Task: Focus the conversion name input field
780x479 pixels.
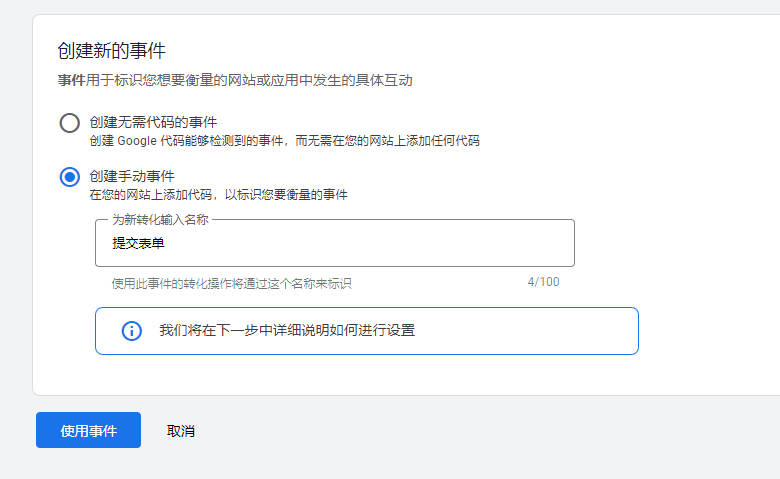Action: (x=334, y=243)
